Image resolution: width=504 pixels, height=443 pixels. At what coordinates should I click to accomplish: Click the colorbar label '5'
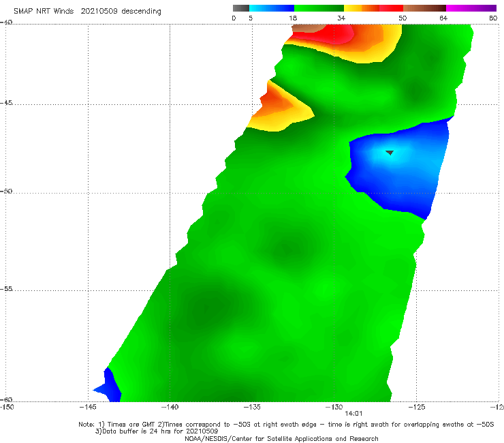[x=251, y=18]
